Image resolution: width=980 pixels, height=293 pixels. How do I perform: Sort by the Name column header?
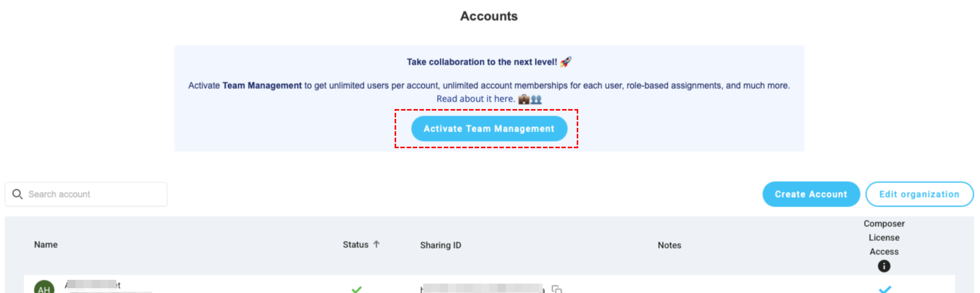click(46, 244)
